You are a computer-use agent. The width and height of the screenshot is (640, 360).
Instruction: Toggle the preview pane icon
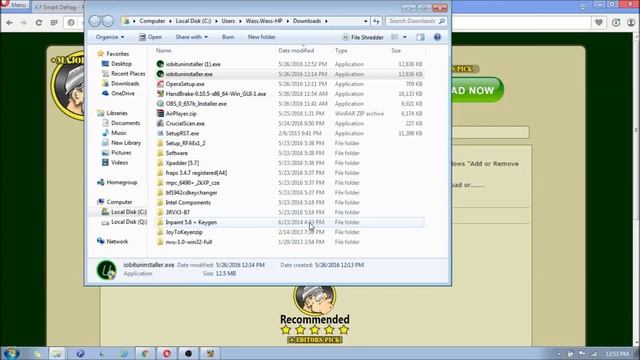click(x=420, y=37)
